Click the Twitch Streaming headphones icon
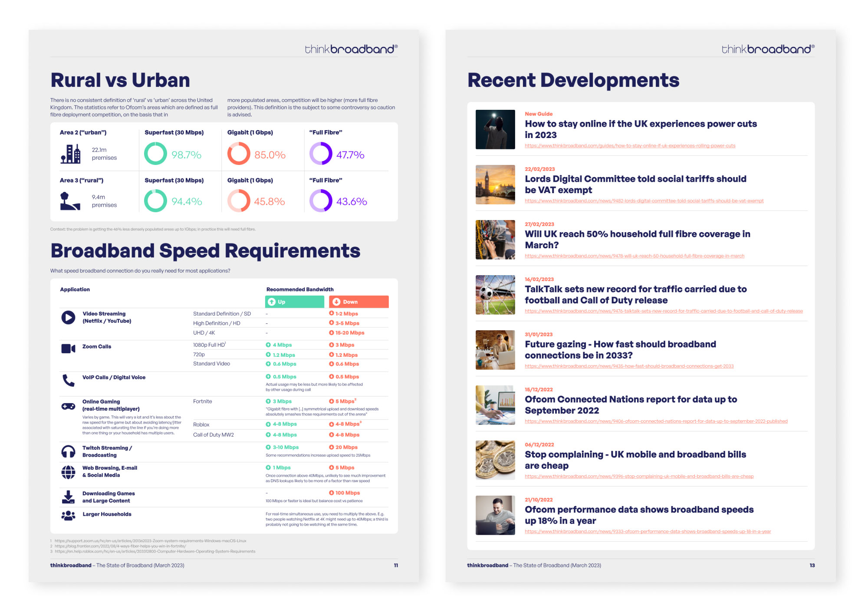This screenshot has width=868, height=612. (68, 451)
